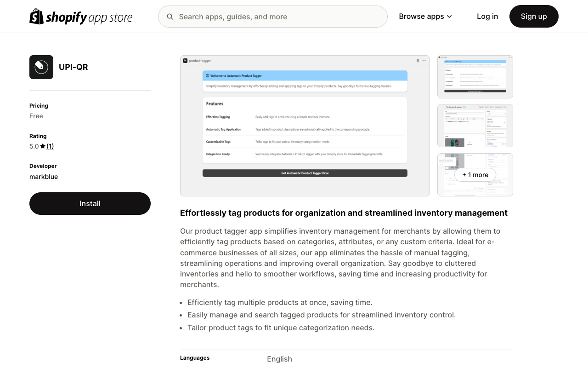Expand the Browse apps dropdown
The width and height of the screenshot is (588, 368).
pyautogui.click(x=425, y=17)
